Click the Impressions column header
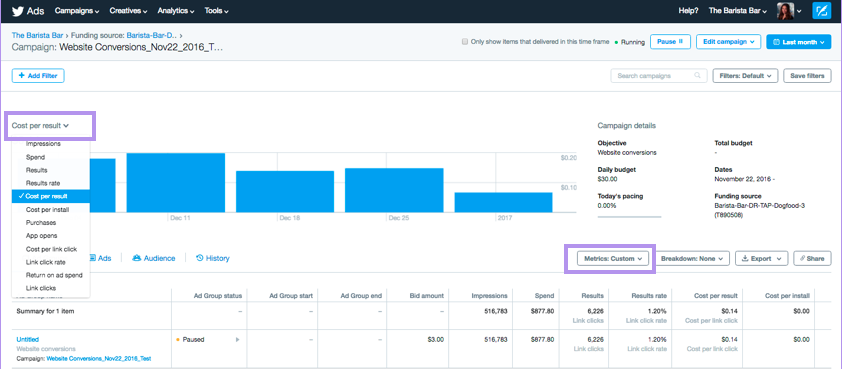Image resolution: width=842 pixels, height=369 pixels. [x=489, y=295]
